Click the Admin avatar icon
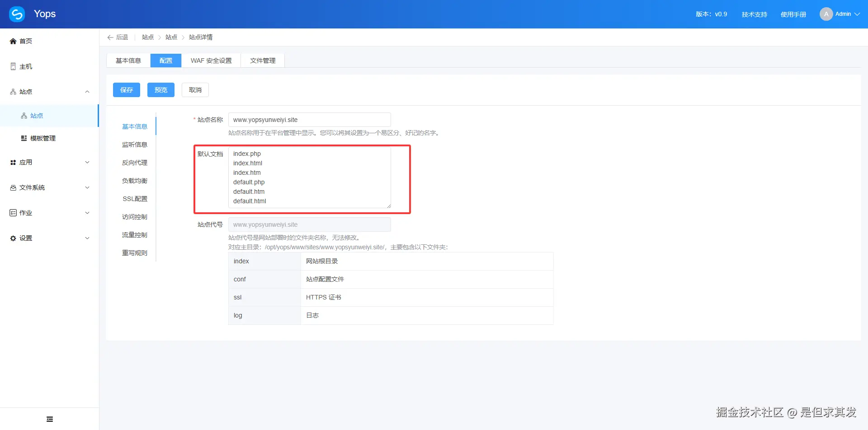 [x=826, y=14]
